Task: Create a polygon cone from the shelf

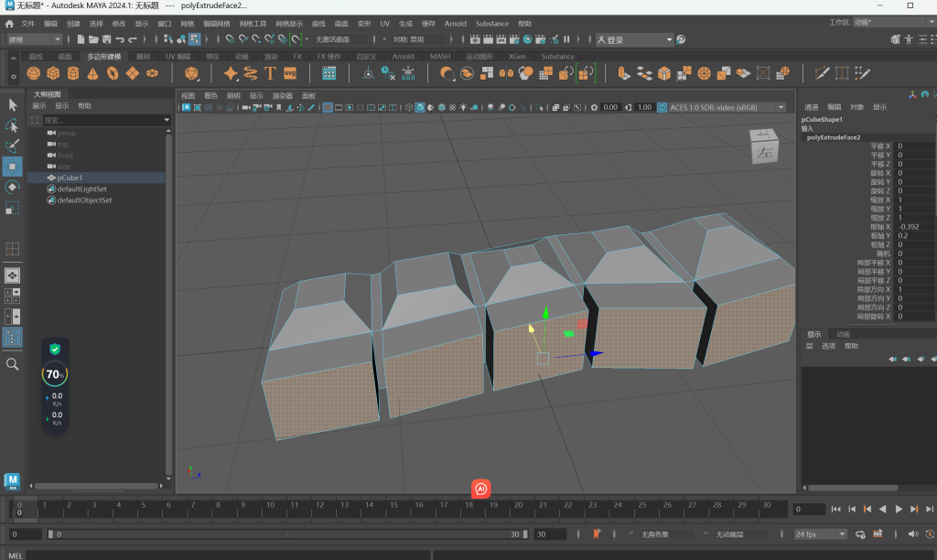Action: (92, 73)
